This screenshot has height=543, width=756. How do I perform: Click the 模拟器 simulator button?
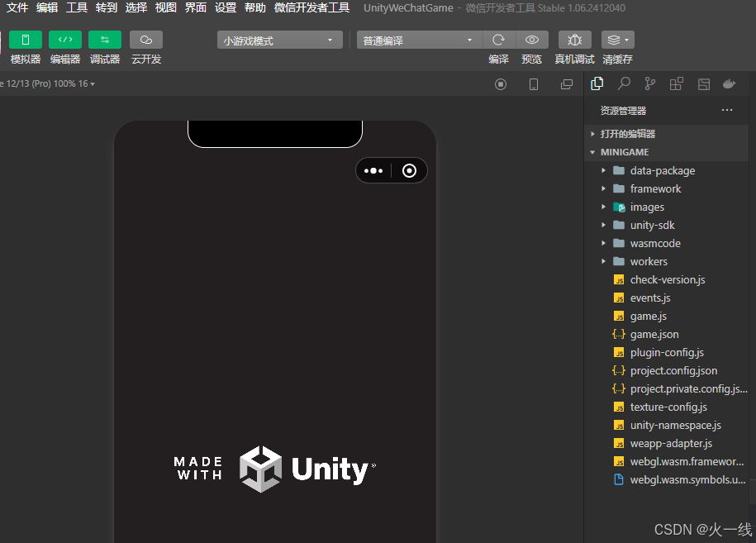click(x=25, y=39)
